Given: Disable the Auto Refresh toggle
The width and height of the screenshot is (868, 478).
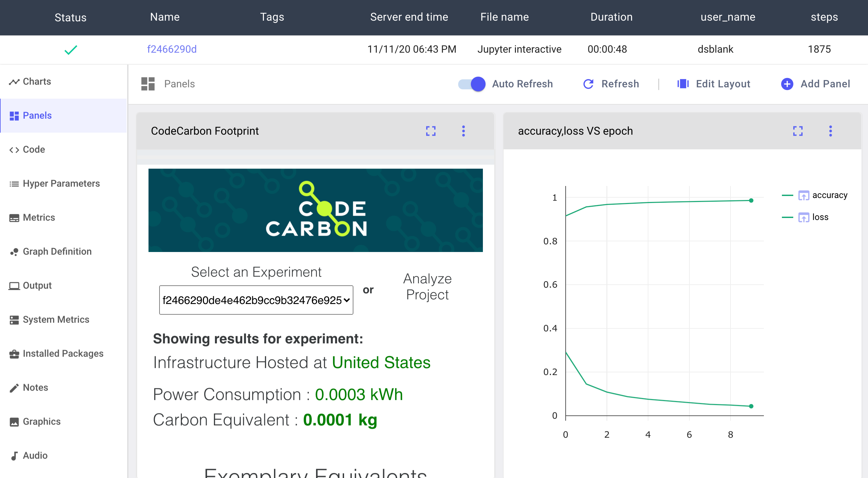Looking at the screenshot, I should [x=472, y=84].
